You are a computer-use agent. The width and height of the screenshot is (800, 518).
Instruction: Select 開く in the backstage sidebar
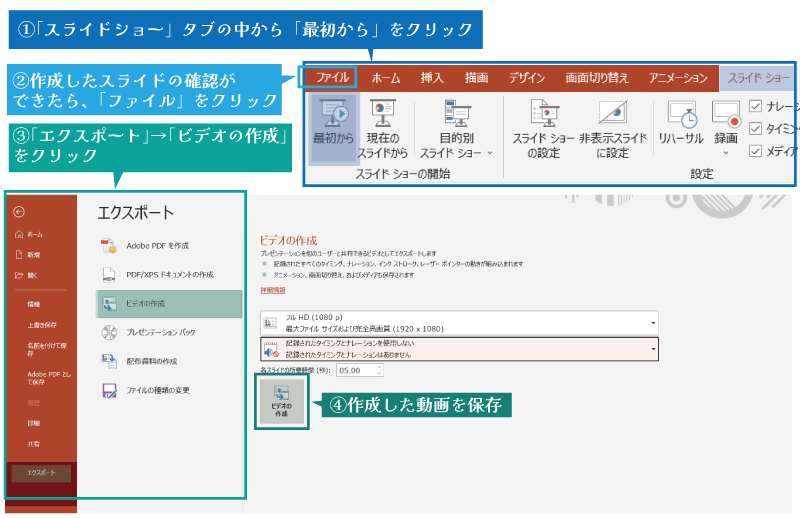pos(27,276)
